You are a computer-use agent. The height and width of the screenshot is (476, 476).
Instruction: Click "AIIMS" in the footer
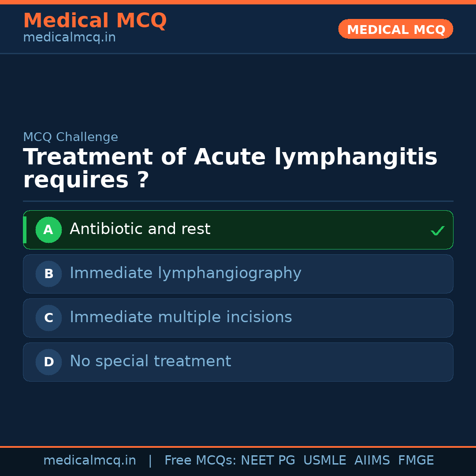pos(372,461)
